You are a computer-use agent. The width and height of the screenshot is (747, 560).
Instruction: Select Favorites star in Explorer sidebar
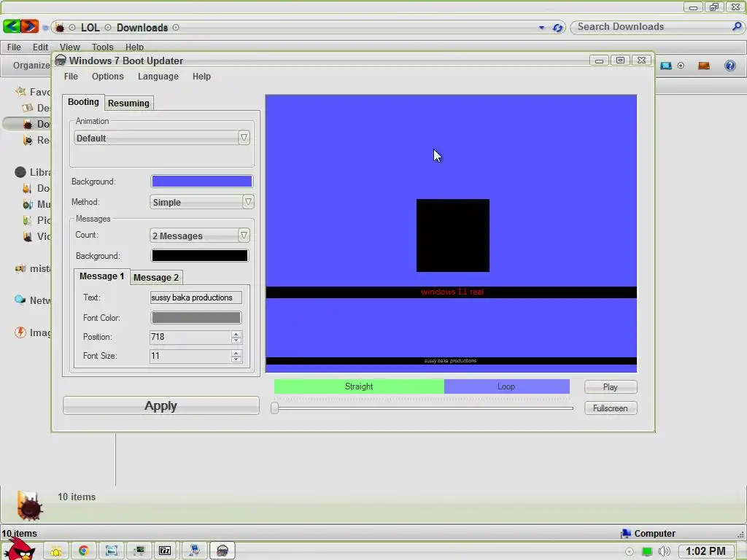pos(20,91)
